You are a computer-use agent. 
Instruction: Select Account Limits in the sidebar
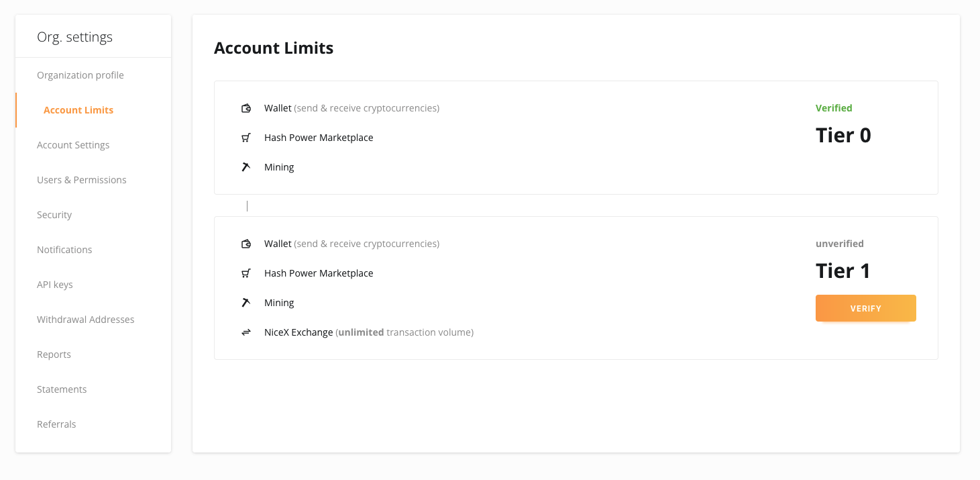coord(78,109)
